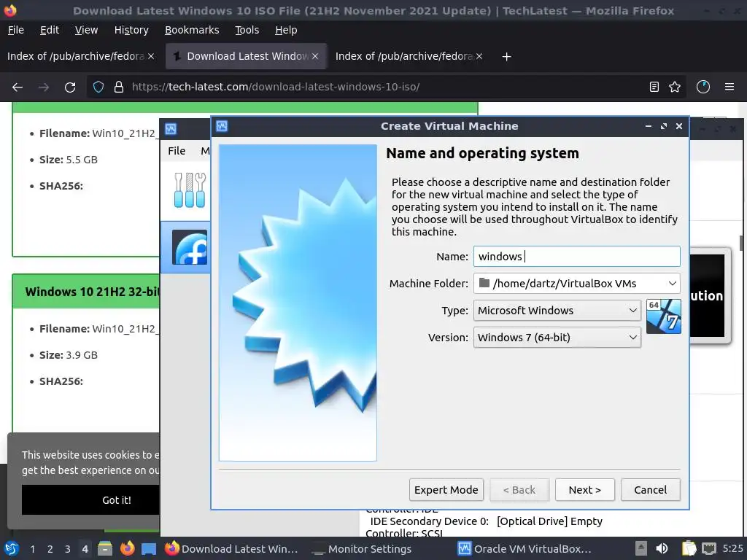Open Firefox History menu
Viewport: 747px width, 560px height.
coord(131,30)
